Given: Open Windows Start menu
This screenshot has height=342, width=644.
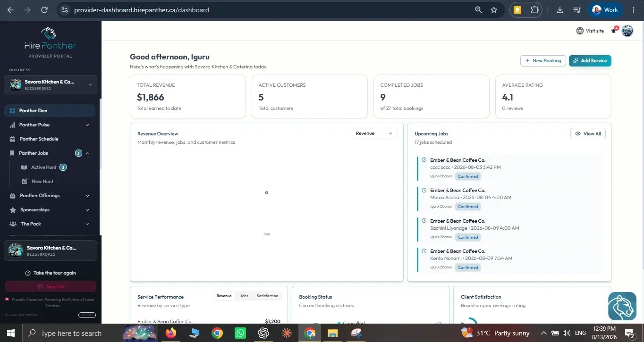Looking at the screenshot, I should click(11, 333).
